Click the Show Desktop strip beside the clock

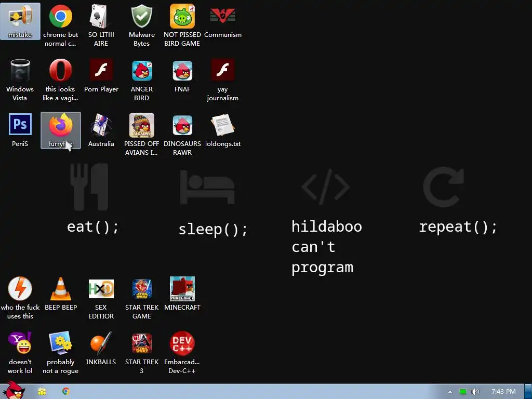click(528, 392)
